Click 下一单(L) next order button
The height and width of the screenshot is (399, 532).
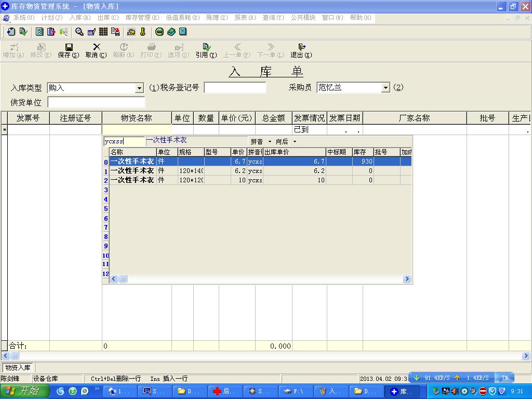click(271, 50)
